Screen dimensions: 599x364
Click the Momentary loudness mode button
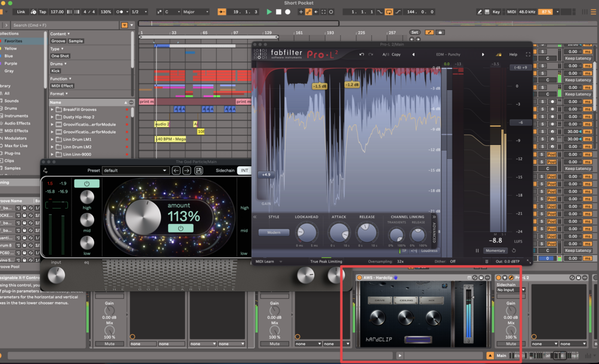(495, 251)
